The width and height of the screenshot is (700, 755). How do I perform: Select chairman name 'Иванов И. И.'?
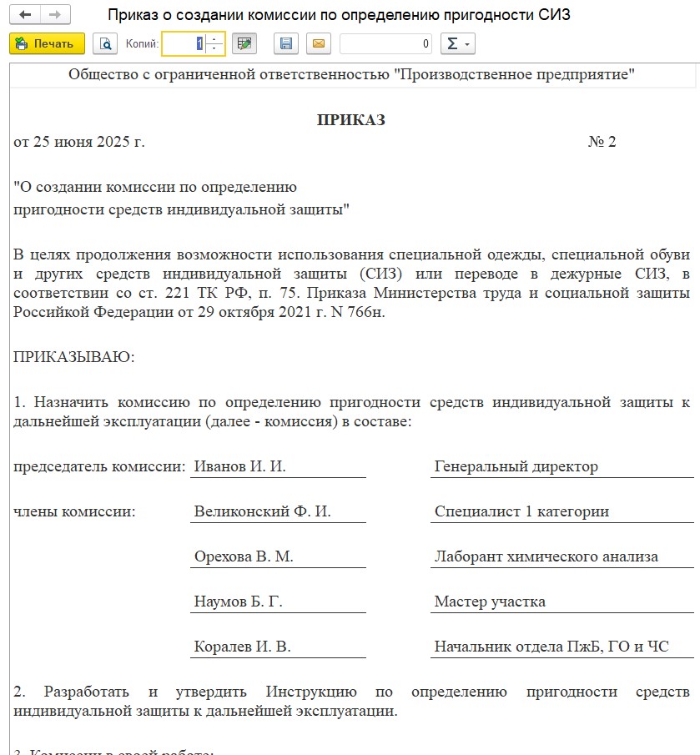239,466
